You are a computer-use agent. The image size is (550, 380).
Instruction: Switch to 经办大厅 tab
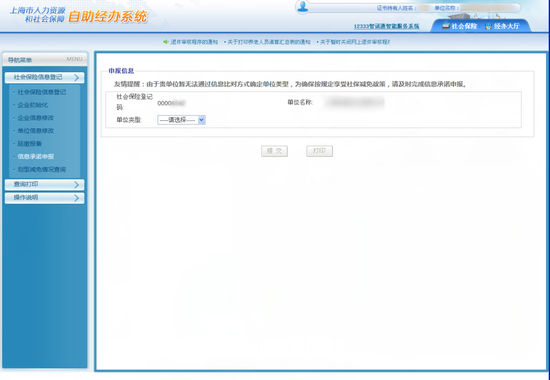(x=503, y=26)
